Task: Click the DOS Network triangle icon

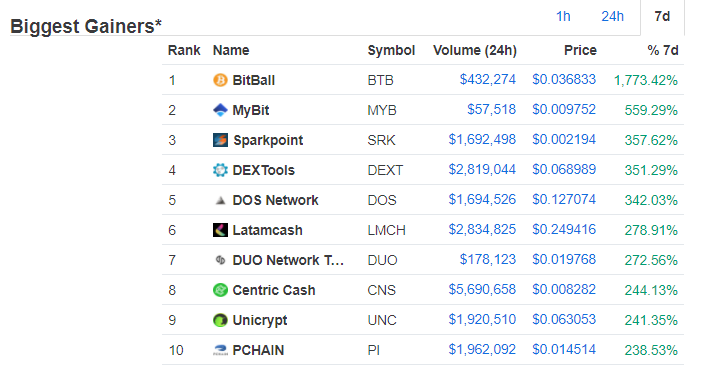Action: 220,200
